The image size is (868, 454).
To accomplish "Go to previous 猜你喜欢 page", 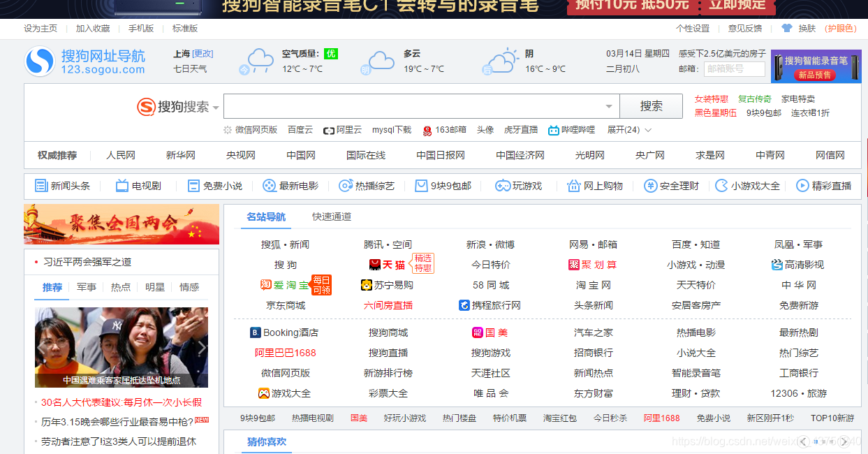I will (x=804, y=441).
